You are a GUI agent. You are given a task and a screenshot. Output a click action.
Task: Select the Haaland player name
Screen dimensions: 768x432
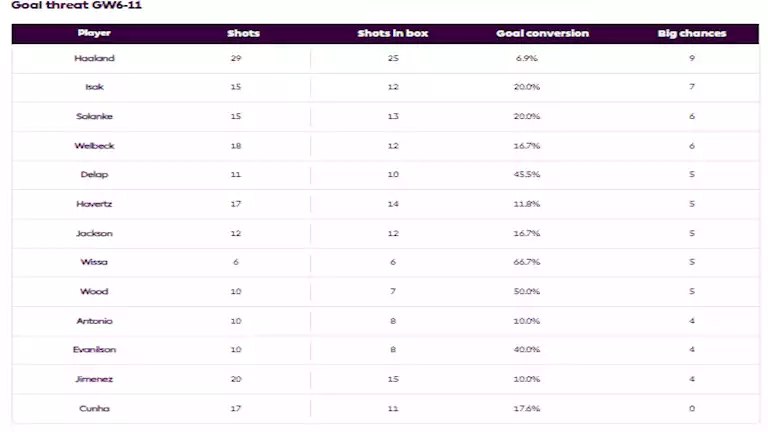tap(95, 58)
